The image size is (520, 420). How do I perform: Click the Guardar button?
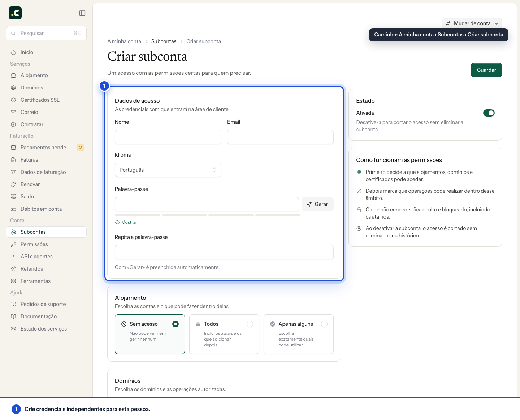tap(486, 70)
